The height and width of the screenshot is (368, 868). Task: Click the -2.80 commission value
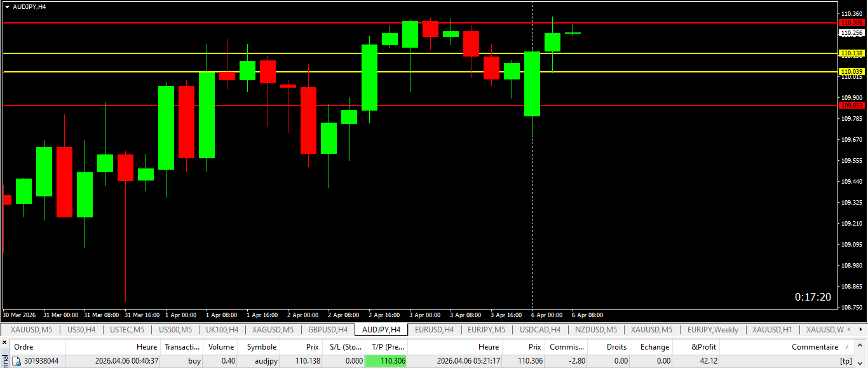(x=576, y=361)
